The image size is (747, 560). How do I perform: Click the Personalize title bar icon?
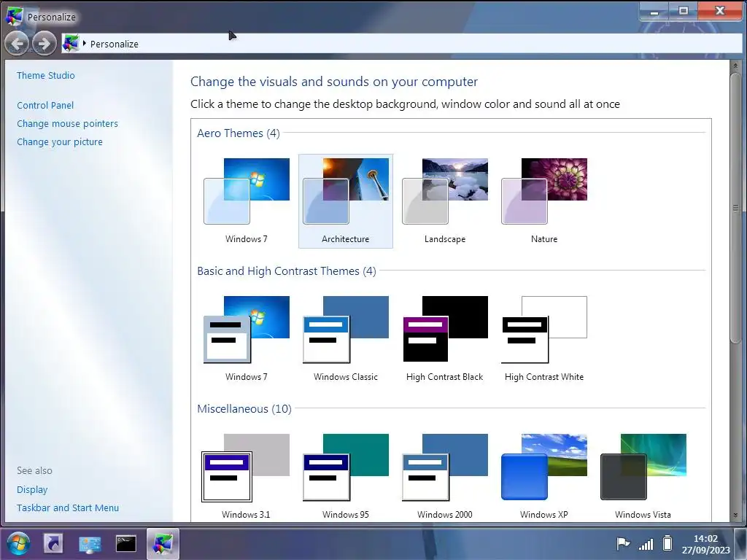[14, 17]
